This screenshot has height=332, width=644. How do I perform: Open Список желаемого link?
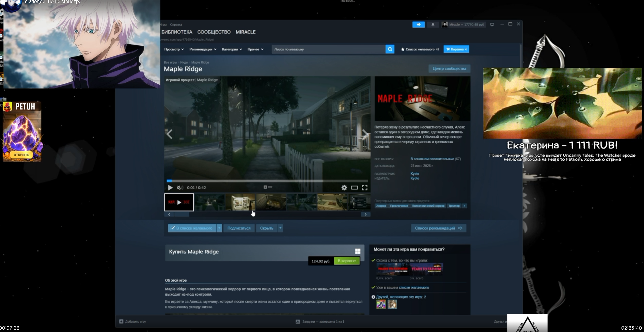[x=420, y=49]
